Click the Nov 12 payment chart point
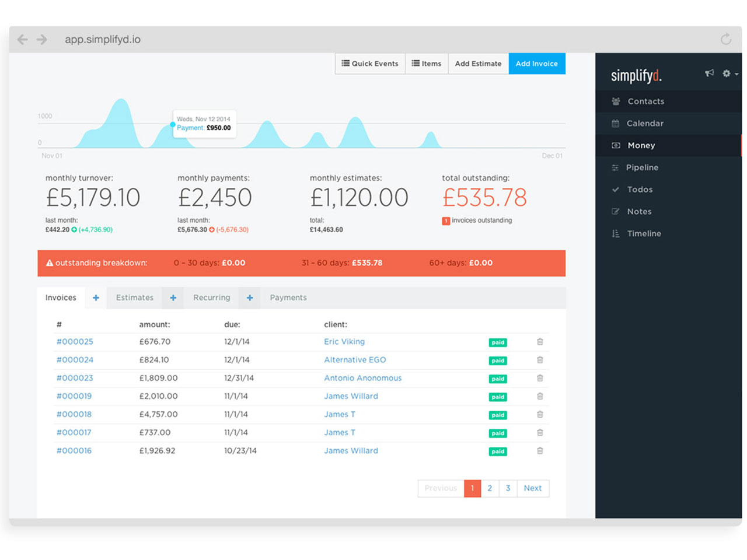The height and width of the screenshot is (560, 747). tap(173, 124)
